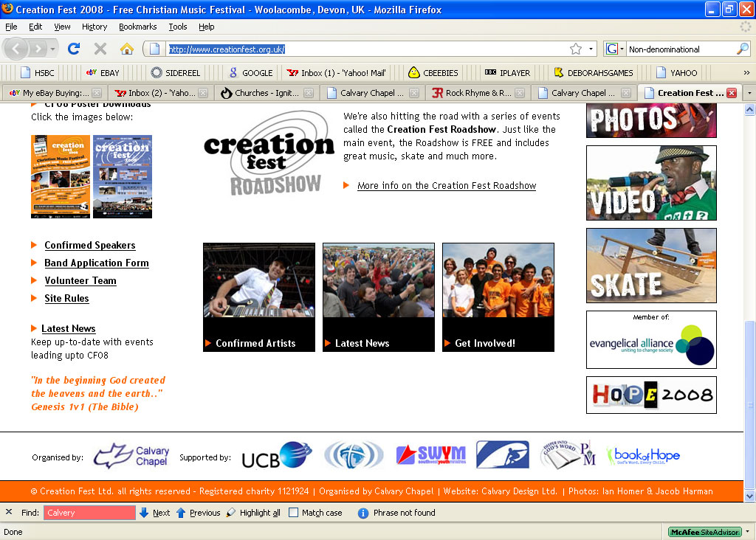
Task: Close the Rock Rhyme & R tab
Action: click(x=520, y=93)
